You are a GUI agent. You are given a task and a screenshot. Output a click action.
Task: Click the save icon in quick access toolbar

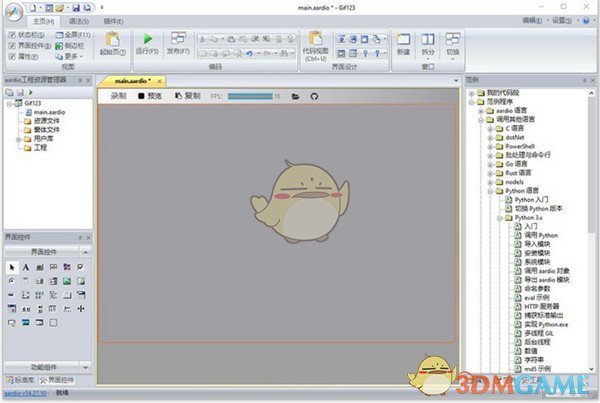pos(76,8)
